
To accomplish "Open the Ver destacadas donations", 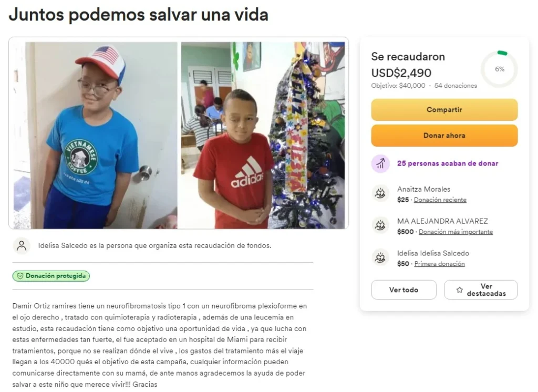I will 481,290.
